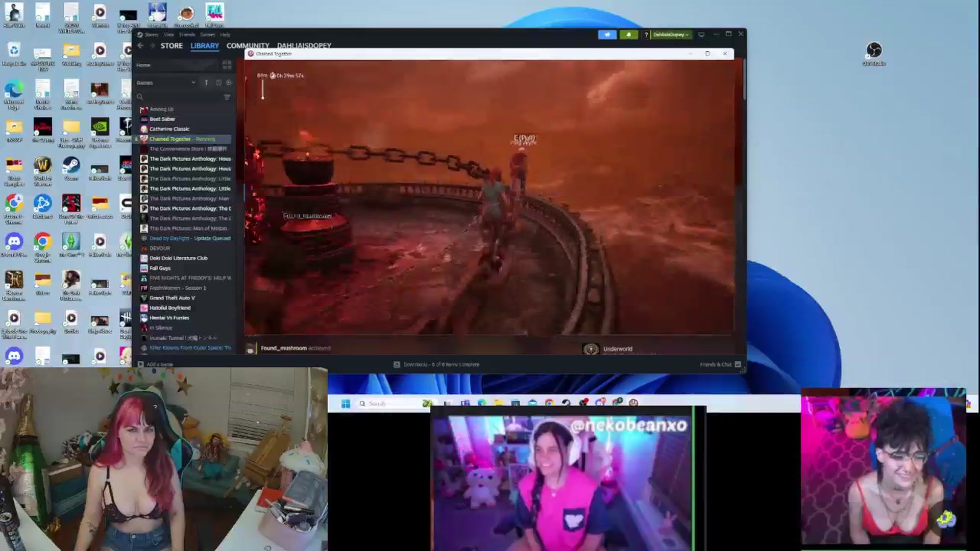Open advanced filter options icon
Viewport: 980px width, 551px height.
(227, 97)
